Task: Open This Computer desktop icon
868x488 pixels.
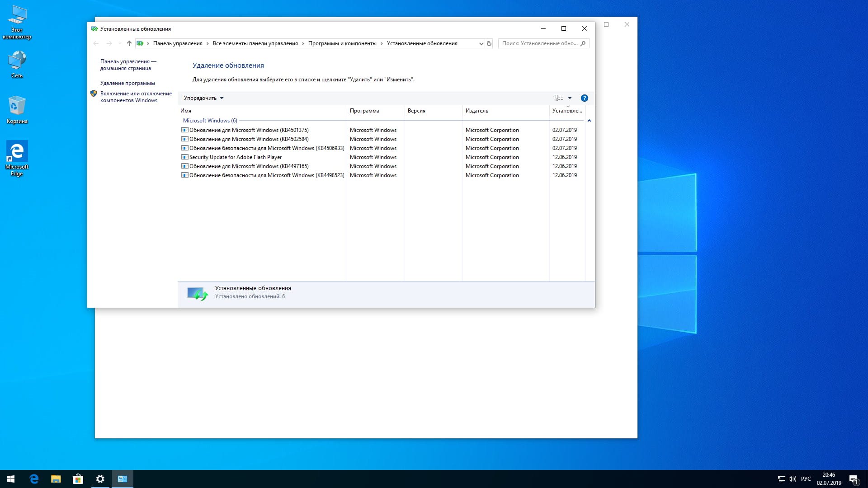Action: (x=17, y=22)
